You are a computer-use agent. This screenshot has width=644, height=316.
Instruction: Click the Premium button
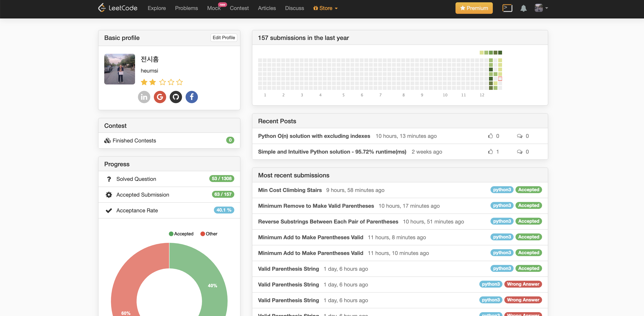(x=474, y=8)
